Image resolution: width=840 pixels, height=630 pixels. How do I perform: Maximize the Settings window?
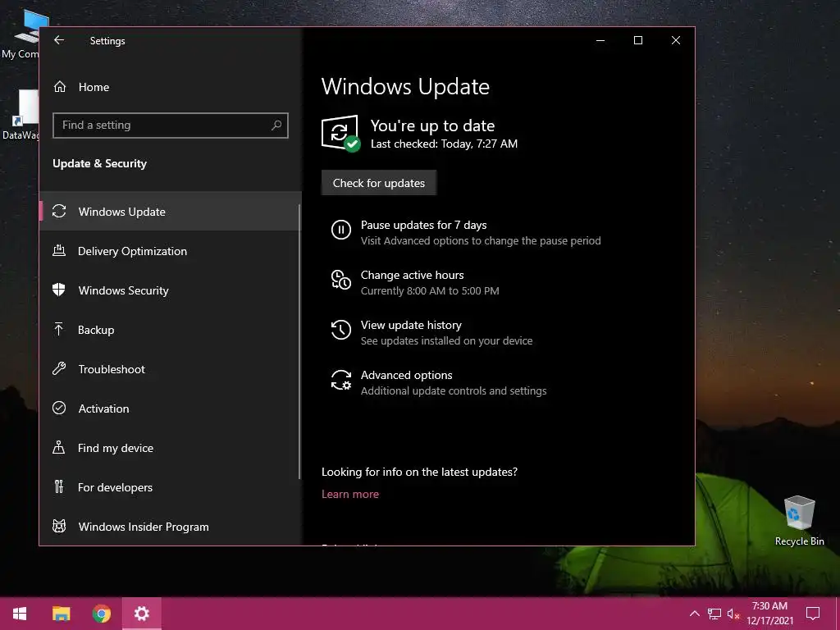(x=638, y=40)
